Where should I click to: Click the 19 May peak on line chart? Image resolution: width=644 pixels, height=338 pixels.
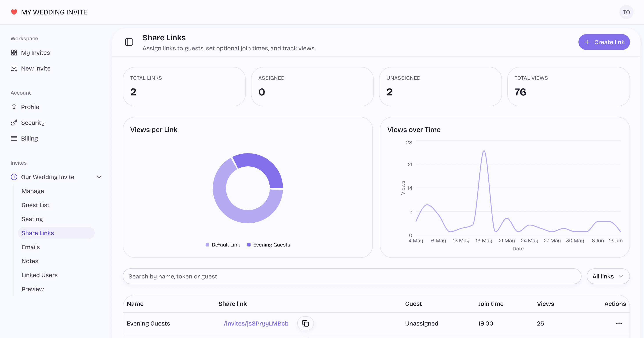[484, 151]
